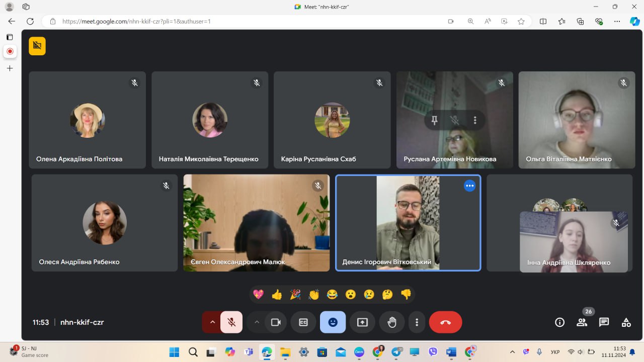This screenshot has width=644, height=362.
Task: Turn on closed captions
Action: pyautogui.click(x=303, y=322)
